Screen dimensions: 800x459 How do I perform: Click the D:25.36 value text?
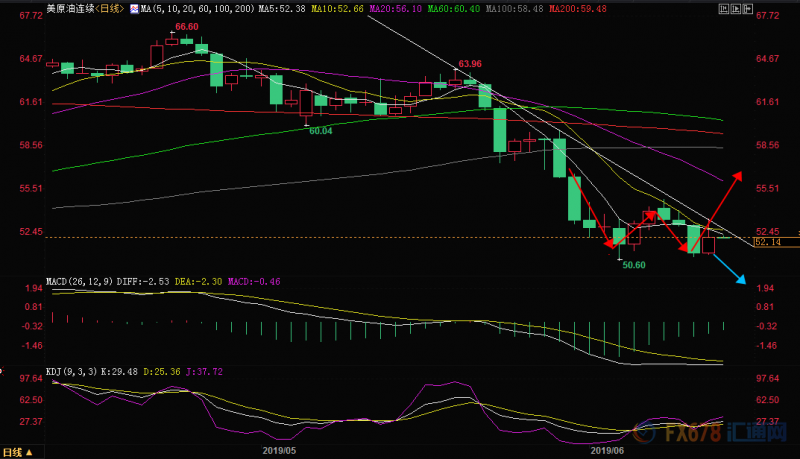click(162, 372)
